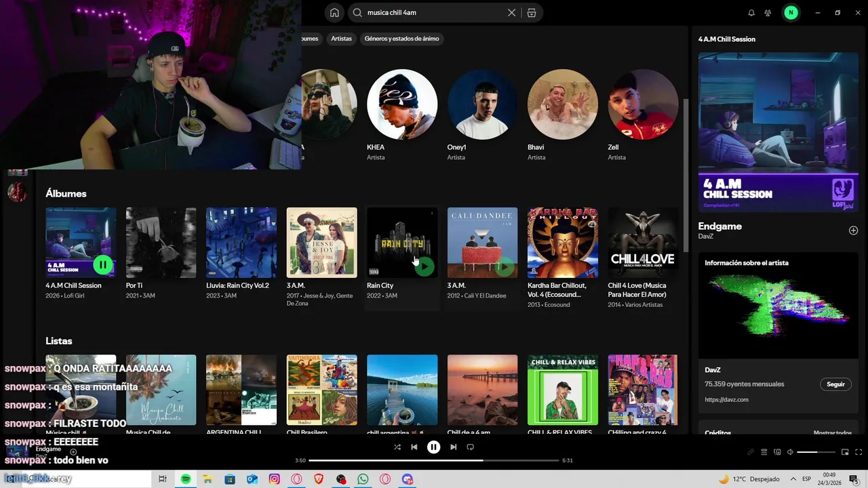Skip to the next track
The image size is (868, 488).
pos(453,447)
